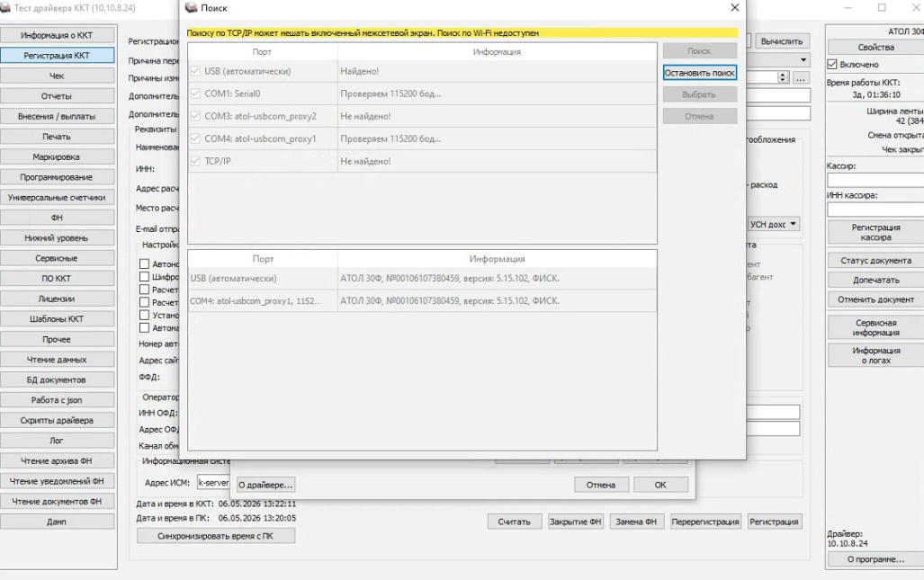The width and height of the screenshot is (924, 580).
Task: Click the Перерегистрация button
Action: (705, 522)
